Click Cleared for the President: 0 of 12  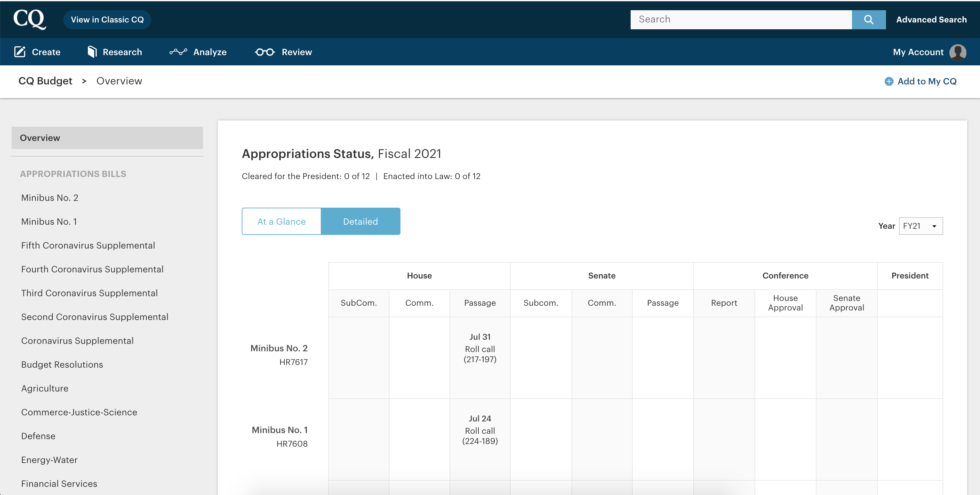tap(306, 176)
